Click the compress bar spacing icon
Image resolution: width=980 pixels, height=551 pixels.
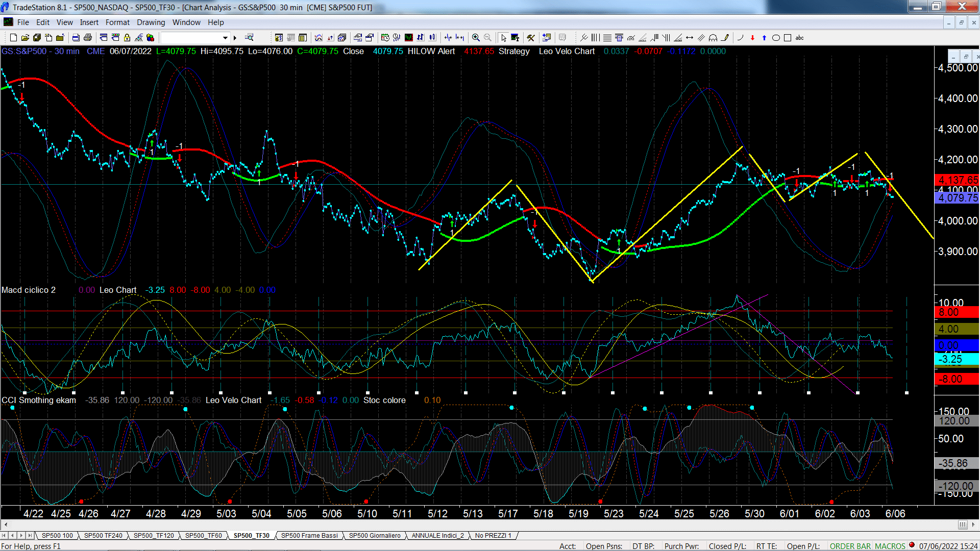coord(448,38)
